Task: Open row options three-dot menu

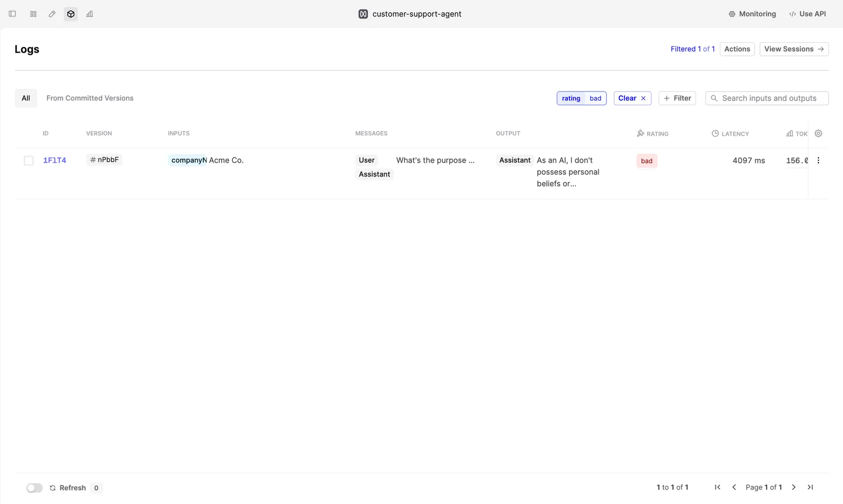Action: coord(818,161)
